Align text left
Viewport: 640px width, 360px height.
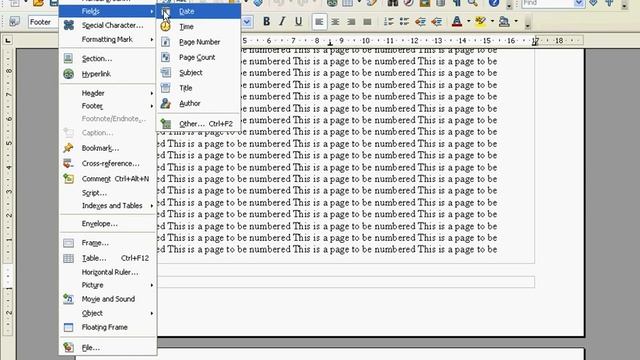click(x=319, y=22)
